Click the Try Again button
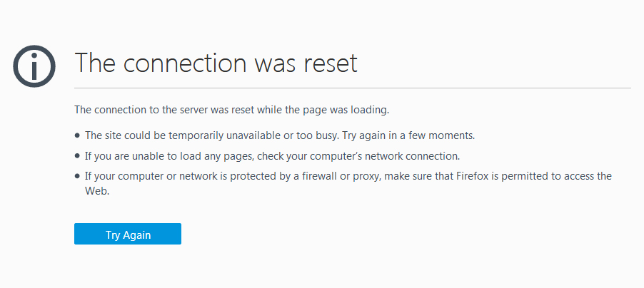Screen dimensions: 644x288 click(128, 234)
